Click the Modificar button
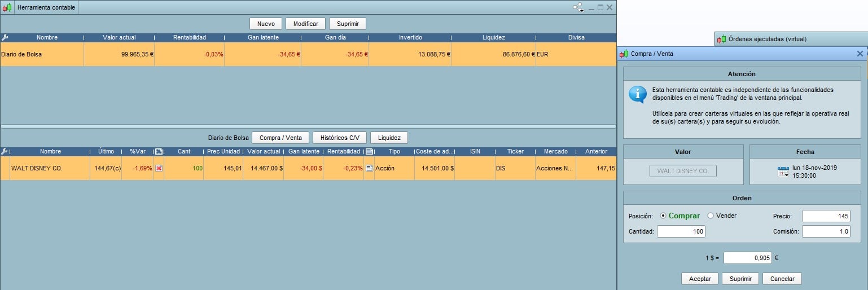 point(306,24)
